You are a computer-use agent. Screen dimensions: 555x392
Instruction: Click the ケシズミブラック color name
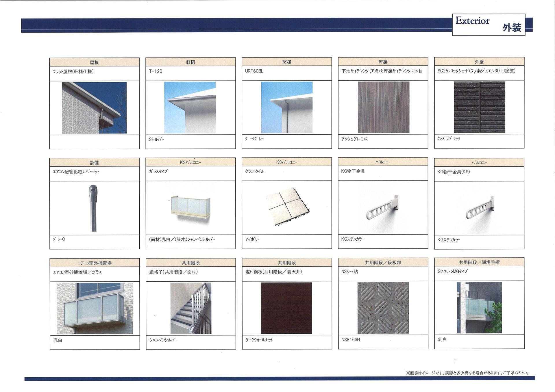tap(449, 138)
